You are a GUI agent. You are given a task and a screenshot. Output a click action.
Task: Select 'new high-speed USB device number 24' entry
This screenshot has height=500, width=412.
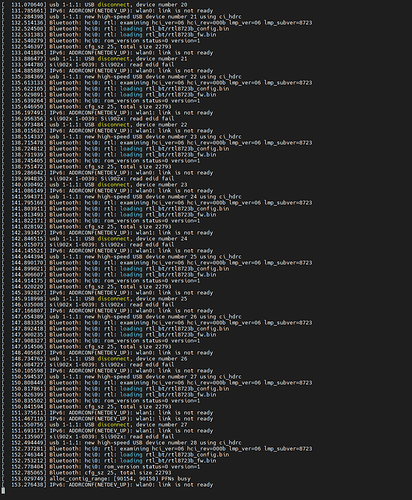pyautogui.click(x=121, y=197)
